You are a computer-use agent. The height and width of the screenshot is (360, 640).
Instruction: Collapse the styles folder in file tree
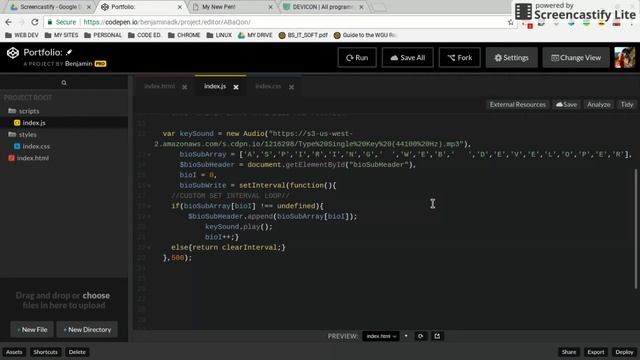point(22,134)
